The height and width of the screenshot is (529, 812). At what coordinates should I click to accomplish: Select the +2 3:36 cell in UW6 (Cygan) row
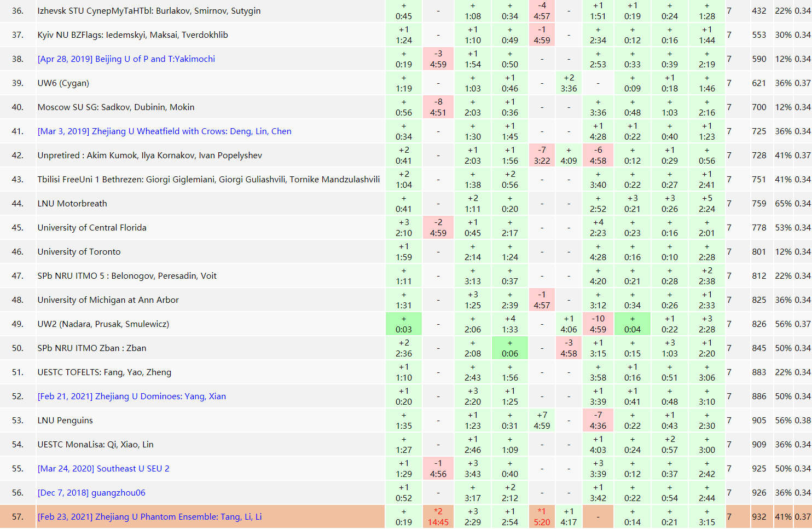(x=569, y=83)
